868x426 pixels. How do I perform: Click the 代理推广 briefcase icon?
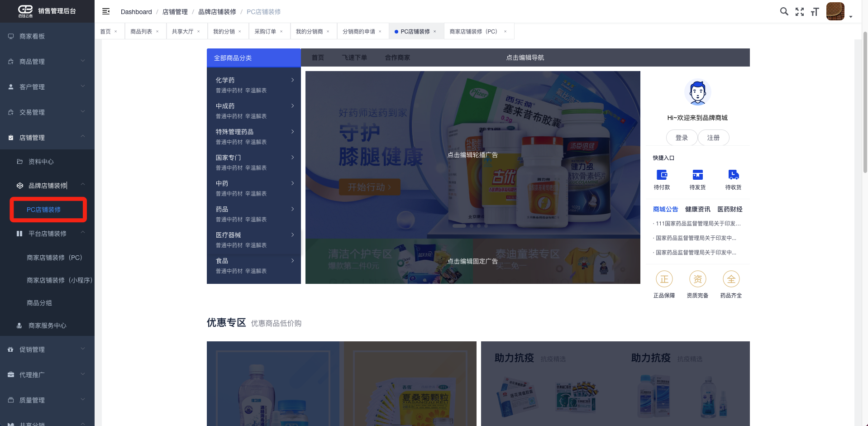pos(11,375)
